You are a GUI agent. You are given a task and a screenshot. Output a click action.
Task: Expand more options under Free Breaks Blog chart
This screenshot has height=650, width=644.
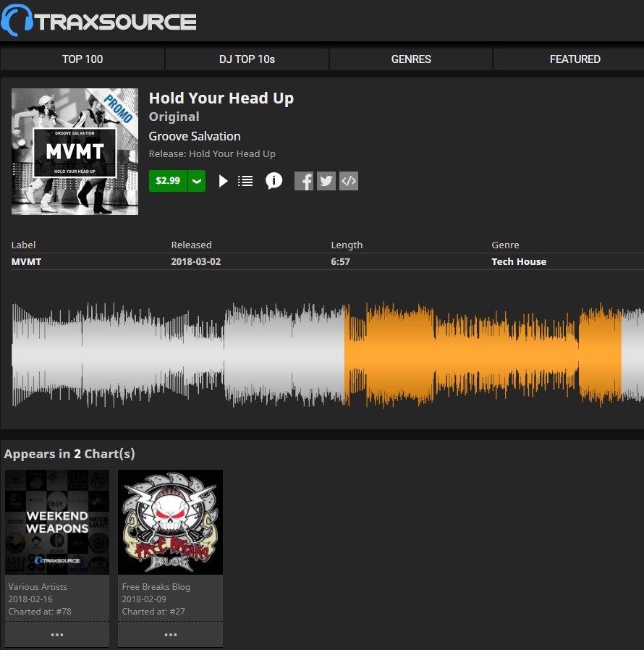pos(170,634)
